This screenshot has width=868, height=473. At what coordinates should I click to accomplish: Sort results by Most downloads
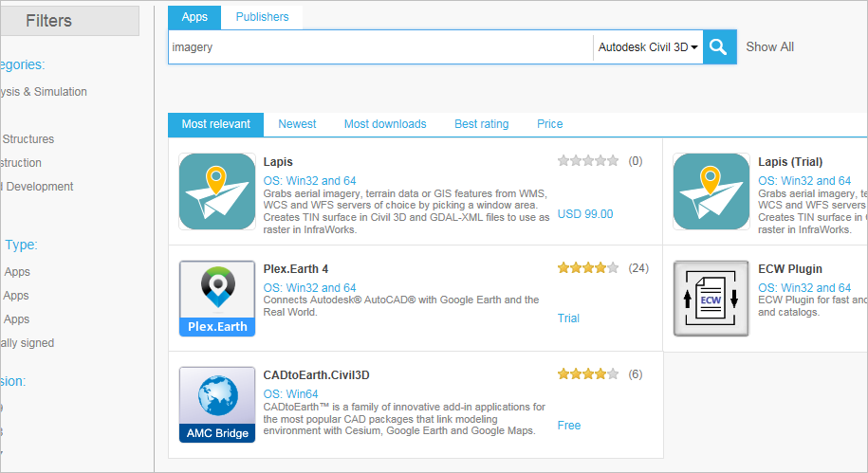click(x=385, y=124)
